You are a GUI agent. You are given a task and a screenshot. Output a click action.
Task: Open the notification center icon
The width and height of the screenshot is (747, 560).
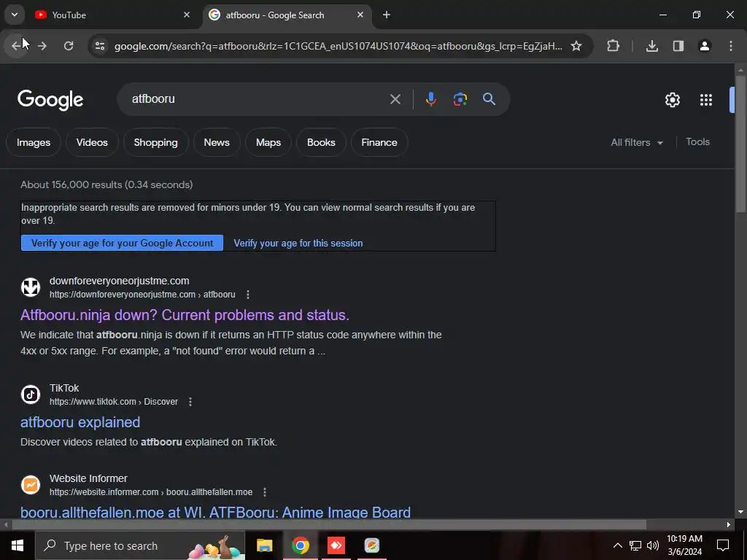723,545
